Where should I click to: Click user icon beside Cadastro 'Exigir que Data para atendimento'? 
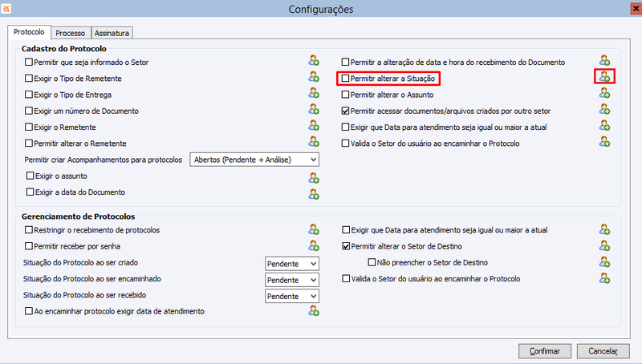tap(605, 126)
